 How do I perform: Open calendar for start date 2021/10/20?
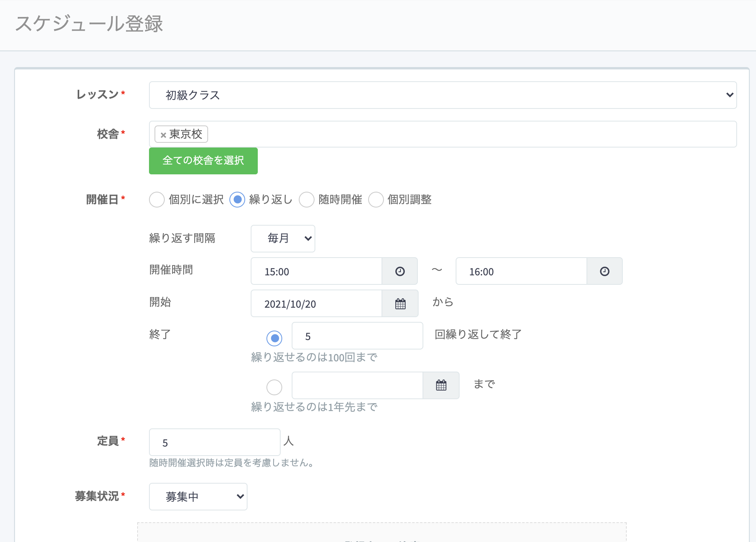pyautogui.click(x=400, y=304)
